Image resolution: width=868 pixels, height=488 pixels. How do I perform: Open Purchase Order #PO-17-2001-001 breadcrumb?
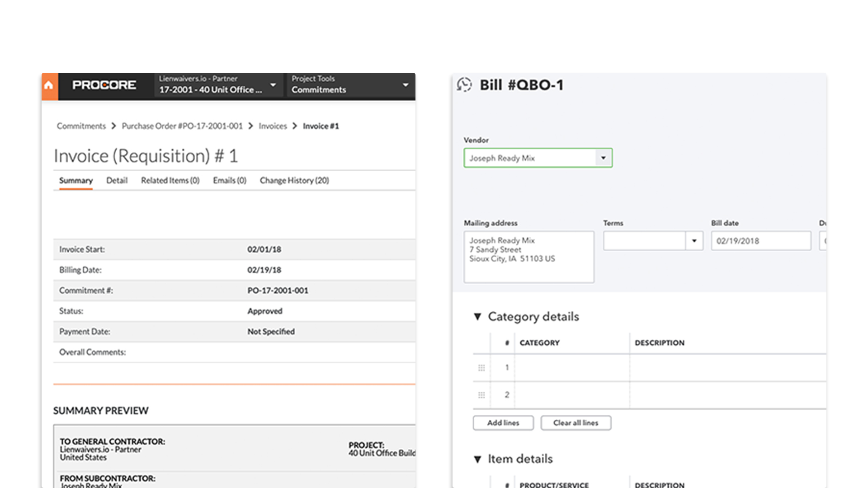click(x=182, y=126)
